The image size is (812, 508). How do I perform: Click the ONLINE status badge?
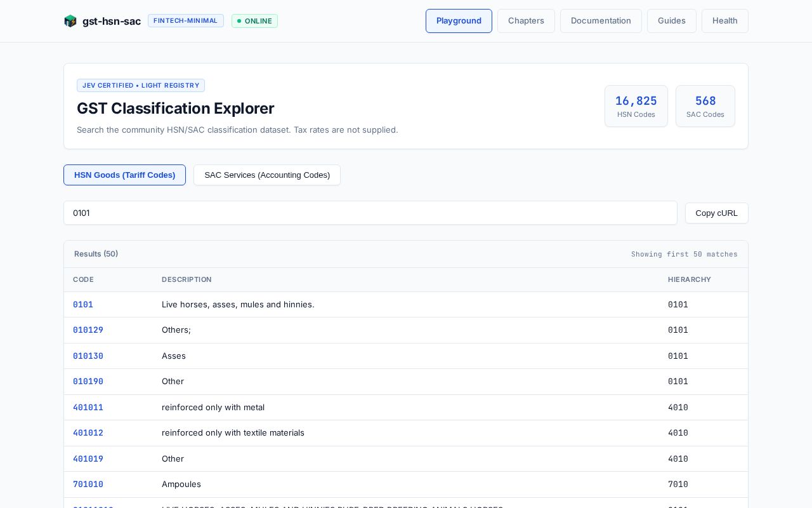tap(254, 21)
